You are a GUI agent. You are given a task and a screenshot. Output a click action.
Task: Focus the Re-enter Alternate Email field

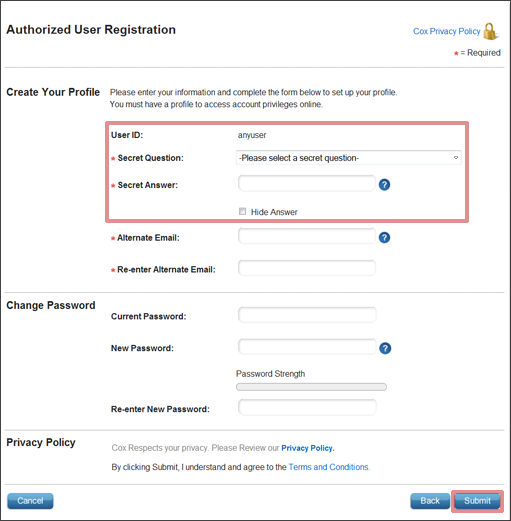pos(307,268)
